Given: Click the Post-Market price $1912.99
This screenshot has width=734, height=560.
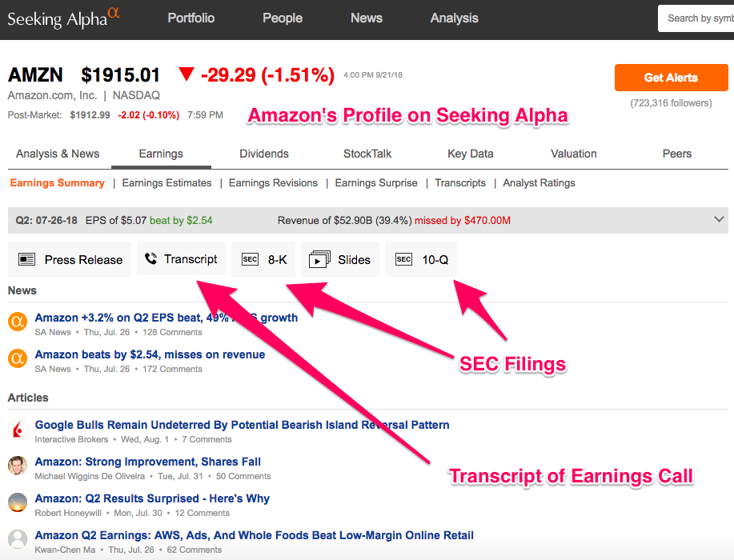Looking at the screenshot, I should [x=90, y=115].
